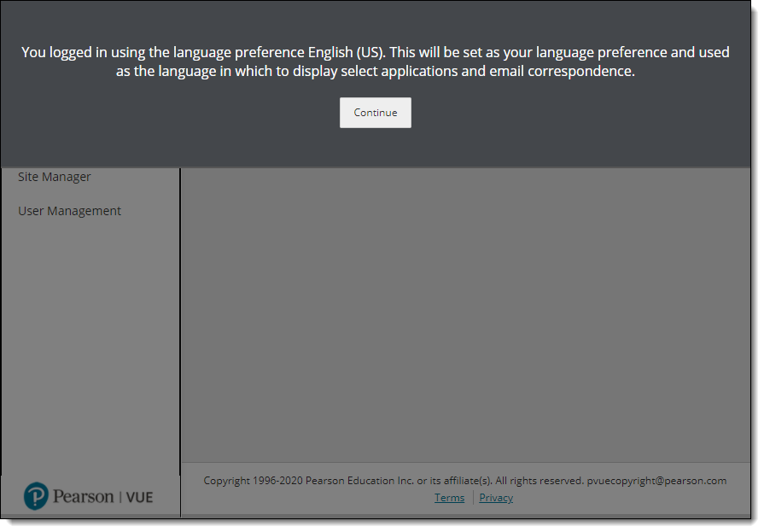
Task: Select User Management in the sidebar
Action: [x=69, y=211]
